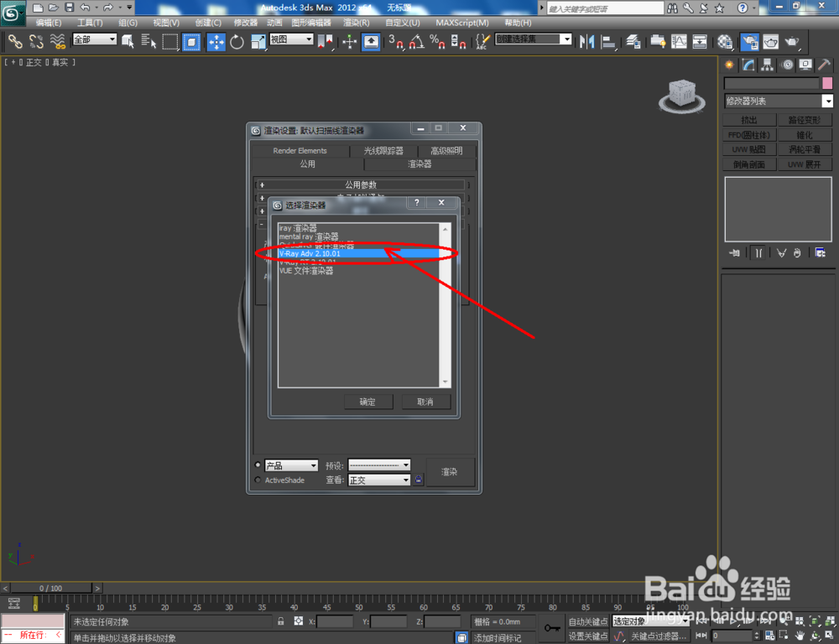Activate the Select Object tool
The image size is (839, 644).
tap(128, 41)
